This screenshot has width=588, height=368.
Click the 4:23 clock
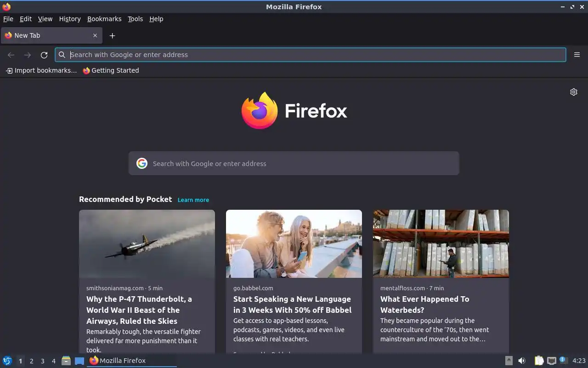pyautogui.click(x=579, y=361)
